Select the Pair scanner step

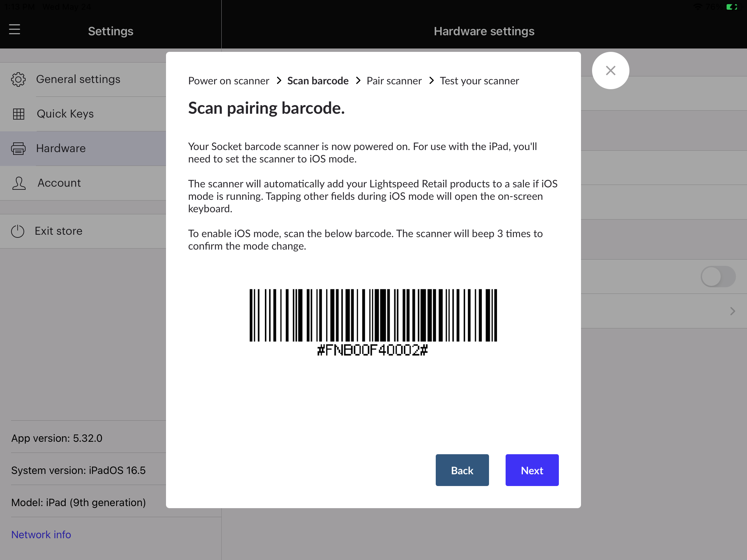[x=394, y=81]
